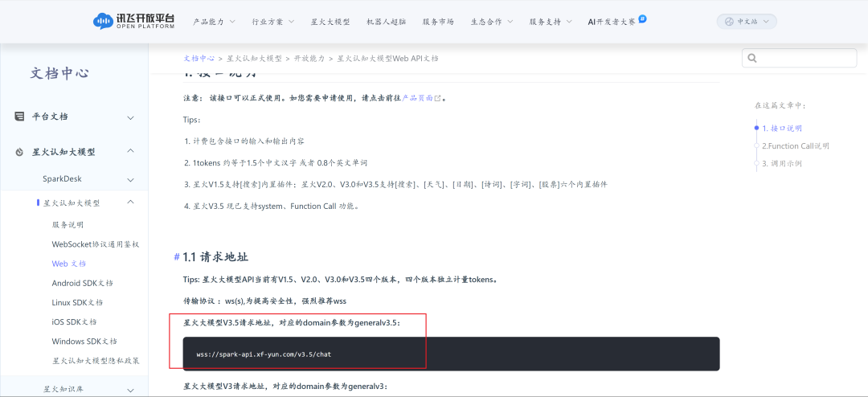Open the 中文站 language selector
The width and height of the screenshot is (868, 397).
[x=746, y=22]
